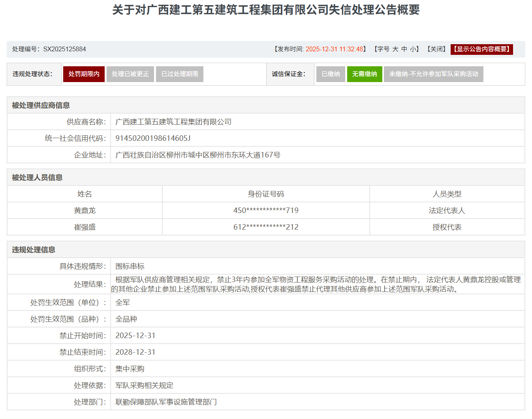Image resolution: width=532 pixels, height=419 pixels.
Task: Click supplier name 广西建工第五建筑工程集团有限公司 in table
Action: click(173, 122)
